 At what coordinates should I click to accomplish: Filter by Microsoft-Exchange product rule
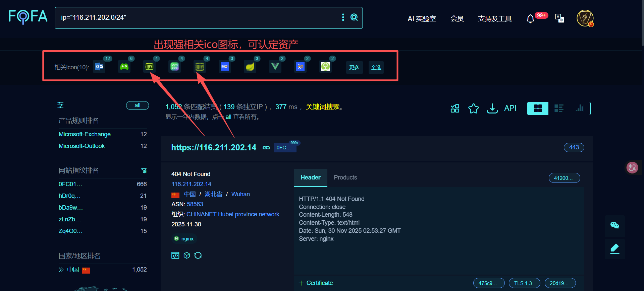(85, 134)
